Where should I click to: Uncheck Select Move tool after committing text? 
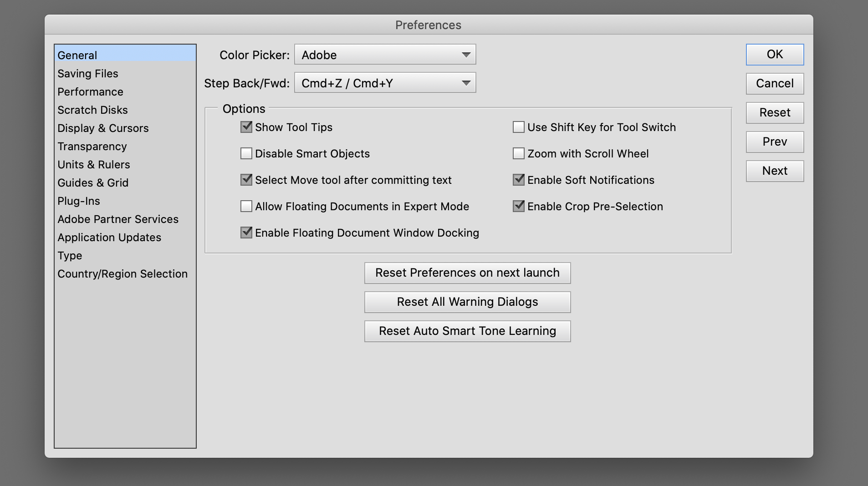coord(246,180)
